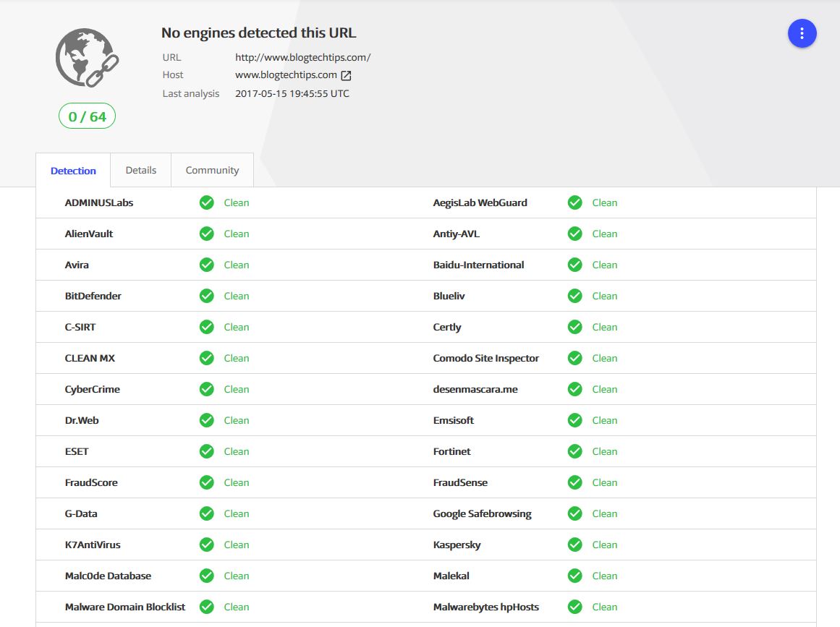Screen dimensions: 840x627
Task: Click the green check icon for Malwarebytes hpHosts
Action: [x=574, y=607]
